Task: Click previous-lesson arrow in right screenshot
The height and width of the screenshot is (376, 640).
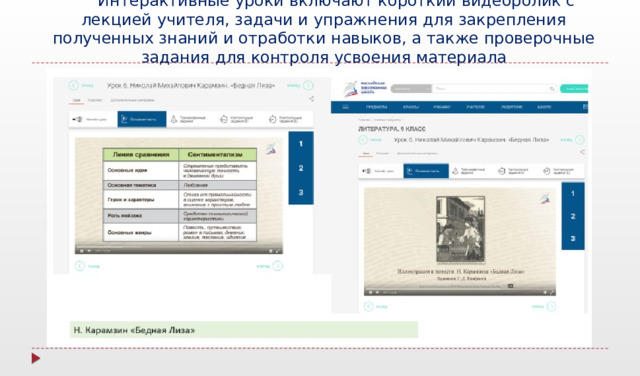Action: click(x=363, y=140)
